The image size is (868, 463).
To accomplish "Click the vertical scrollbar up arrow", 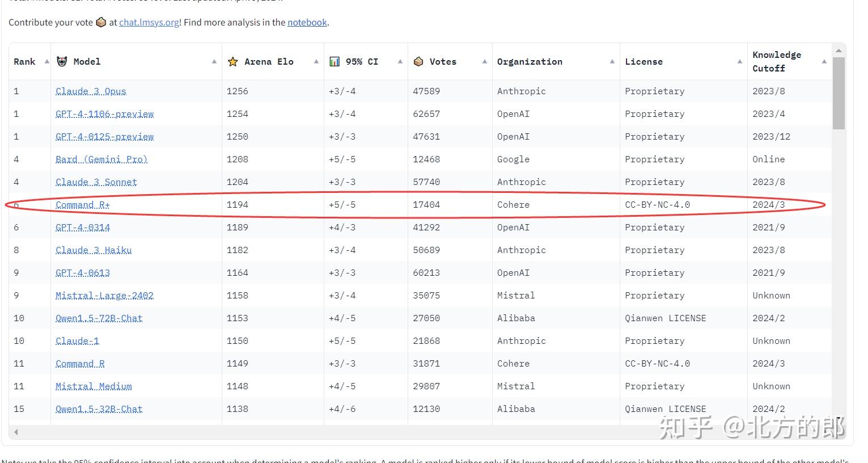I will [x=839, y=50].
